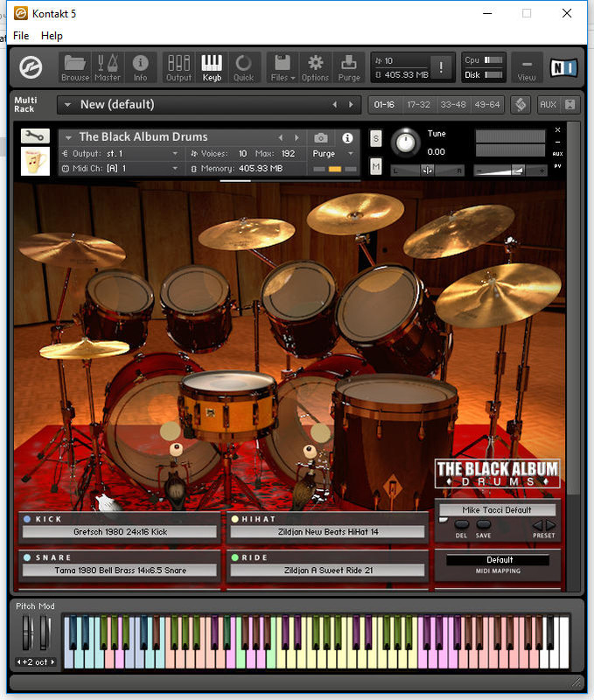This screenshot has height=700, width=594.
Task: Click the exclamation panic button
Action: [441, 67]
